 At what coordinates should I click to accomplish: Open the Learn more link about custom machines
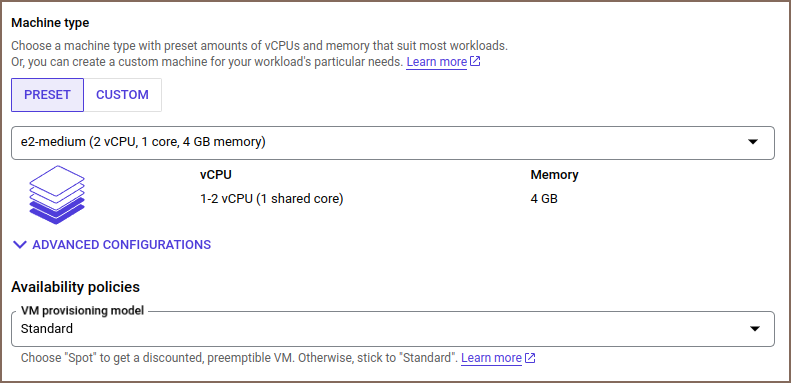tap(436, 62)
